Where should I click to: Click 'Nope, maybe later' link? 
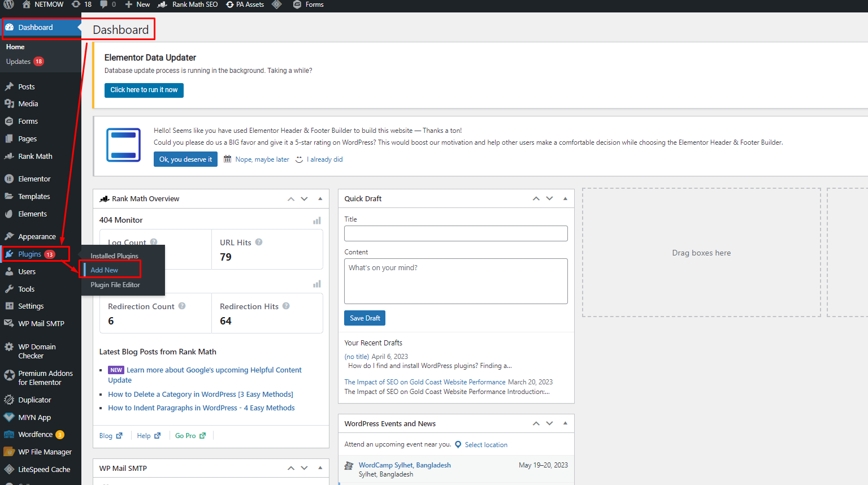pos(262,159)
